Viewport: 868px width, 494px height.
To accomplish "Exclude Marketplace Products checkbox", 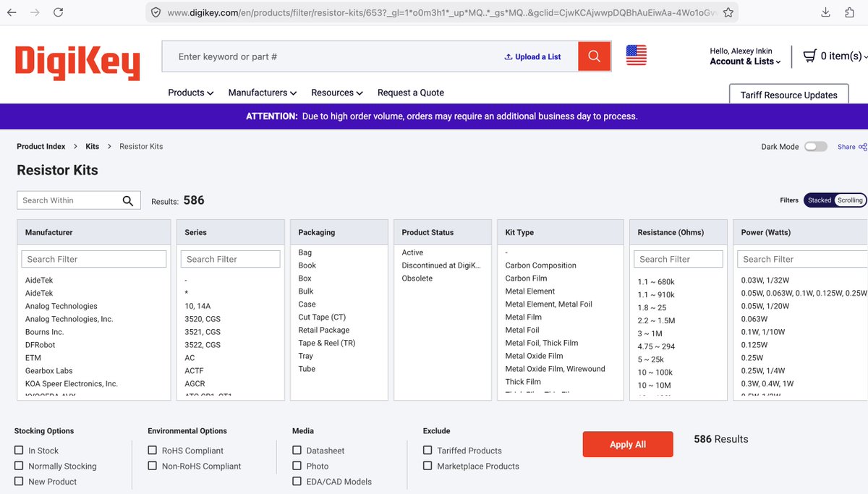I will [428, 466].
